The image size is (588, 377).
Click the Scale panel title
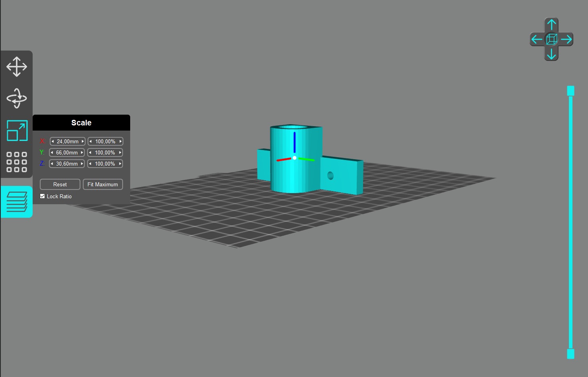81,123
